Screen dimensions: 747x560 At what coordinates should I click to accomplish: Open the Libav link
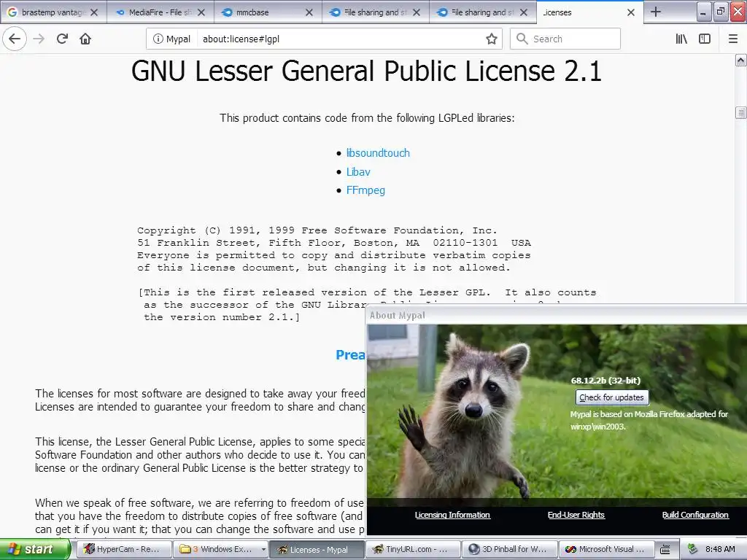tap(358, 172)
